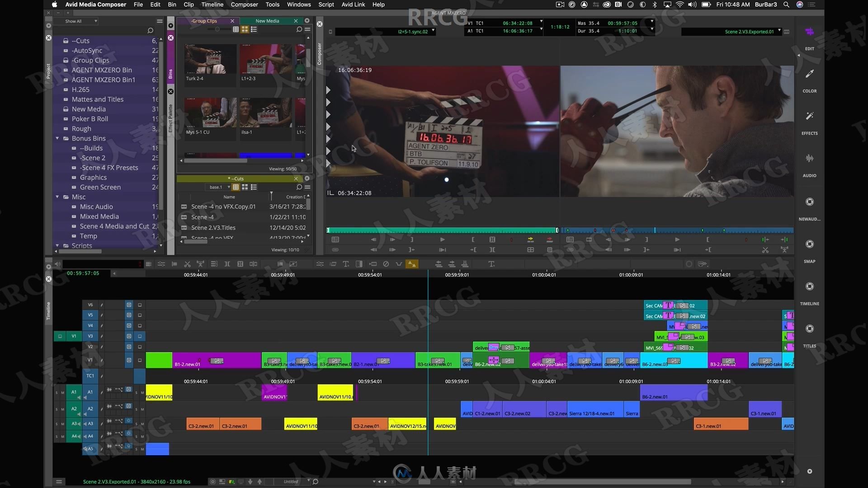Switch --Cuts bin to Frame view

click(245, 187)
